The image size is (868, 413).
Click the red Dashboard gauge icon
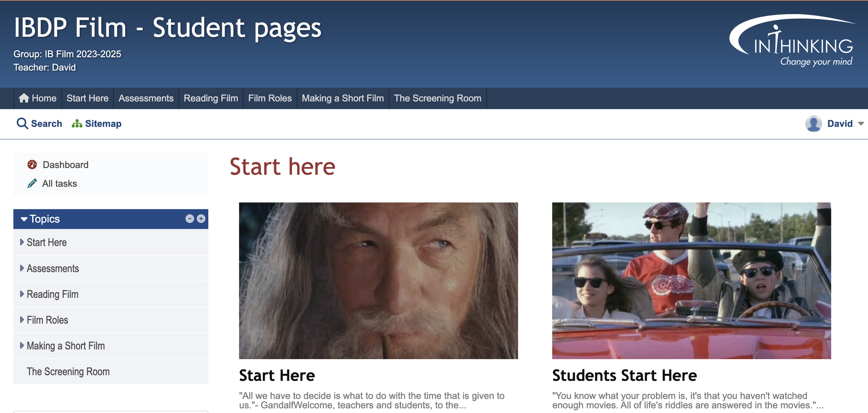tap(32, 165)
